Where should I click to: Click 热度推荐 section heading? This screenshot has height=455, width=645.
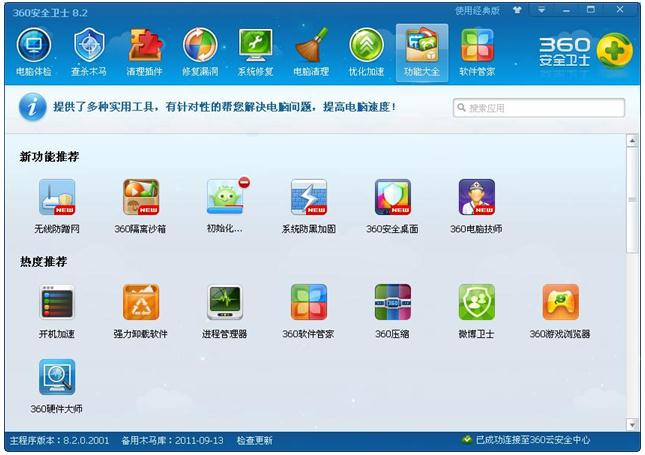pos(44,262)
